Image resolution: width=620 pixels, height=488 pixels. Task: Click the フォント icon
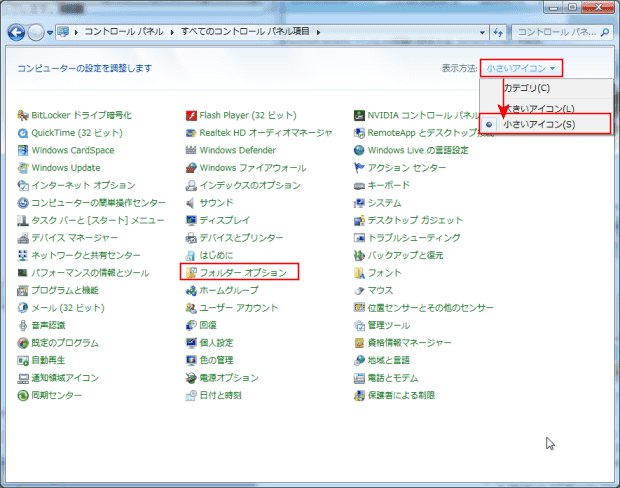(x=359, y=273)
